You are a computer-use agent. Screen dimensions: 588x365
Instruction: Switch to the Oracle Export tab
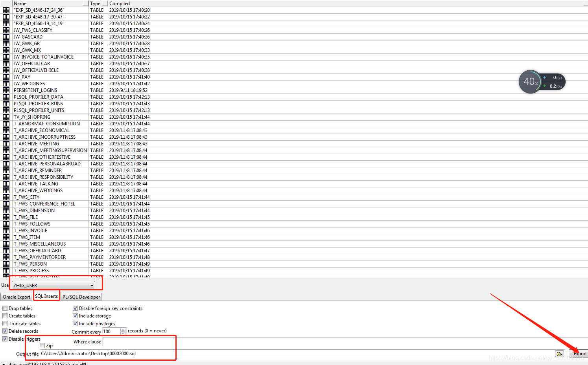click(x=16, y=297)
